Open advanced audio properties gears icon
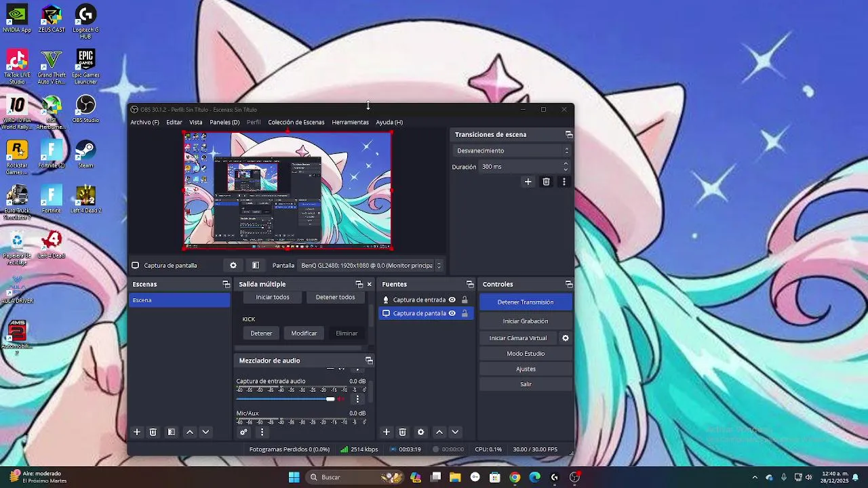Screen dimensions: 868x488 244,432
